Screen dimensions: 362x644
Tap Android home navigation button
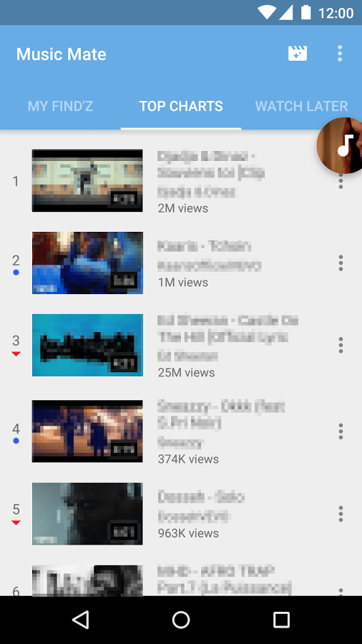point(181,620)
